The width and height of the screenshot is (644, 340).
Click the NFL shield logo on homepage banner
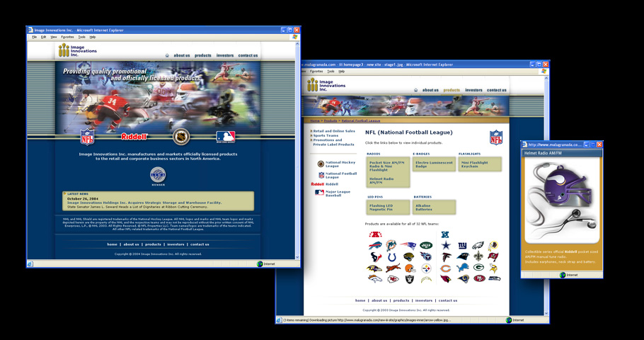tap(87, 137)
